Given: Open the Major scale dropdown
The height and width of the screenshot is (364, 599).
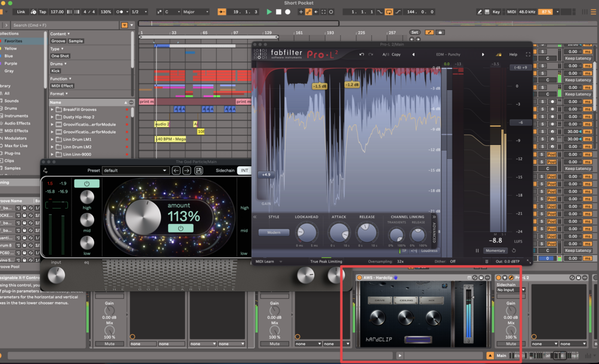Looking at the screenshot, I should pyautogui.click(x=195, y=12).
